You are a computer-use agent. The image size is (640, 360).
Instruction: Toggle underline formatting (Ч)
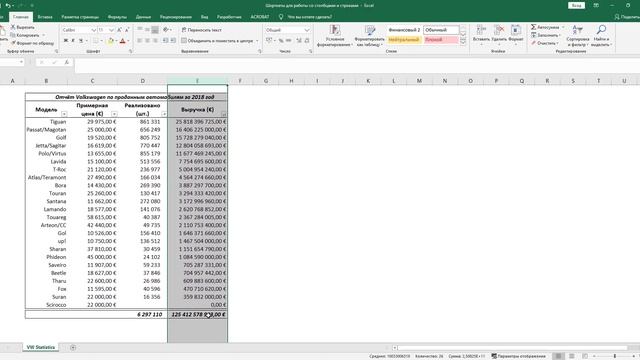[x=81, y=40]
